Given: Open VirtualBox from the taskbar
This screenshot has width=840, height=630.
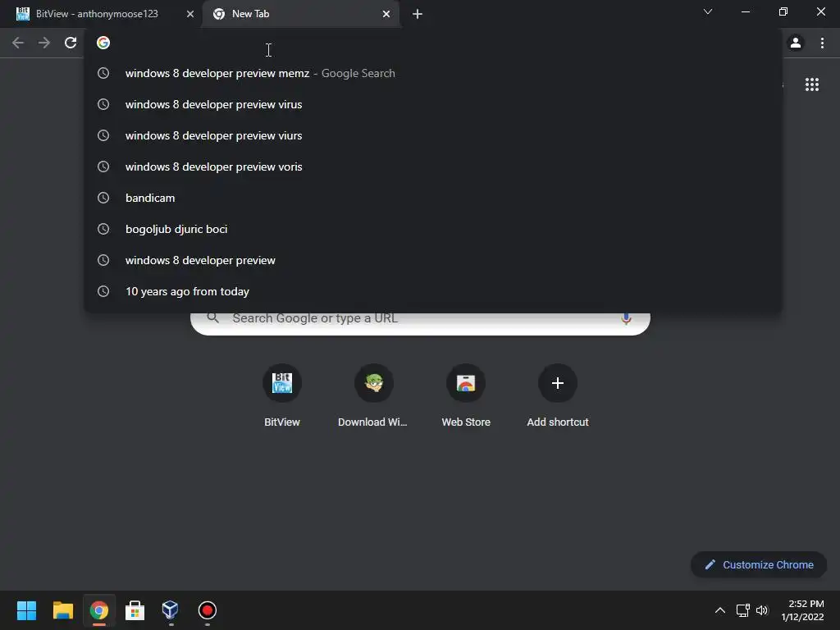Looking at the screenshot, I should point(171,610).
